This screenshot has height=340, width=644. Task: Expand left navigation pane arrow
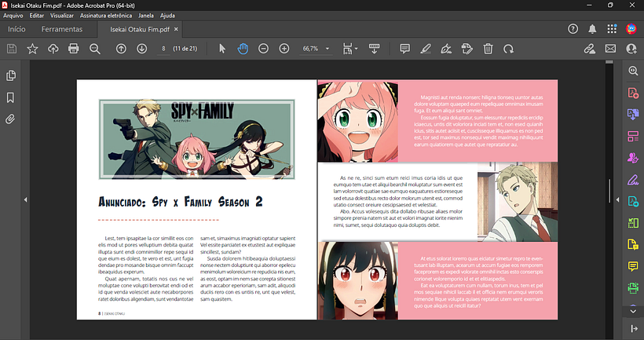[x=25, y=200]
